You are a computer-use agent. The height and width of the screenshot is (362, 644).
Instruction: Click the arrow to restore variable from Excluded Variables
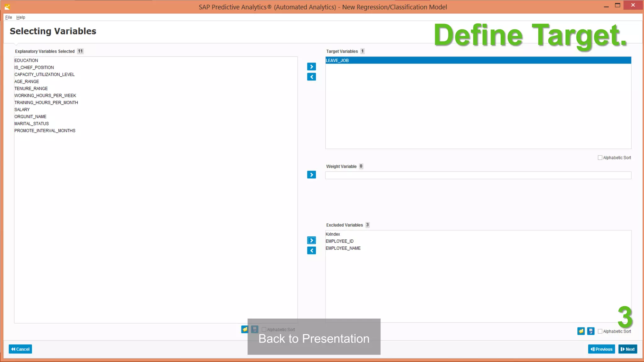(311, 250)
